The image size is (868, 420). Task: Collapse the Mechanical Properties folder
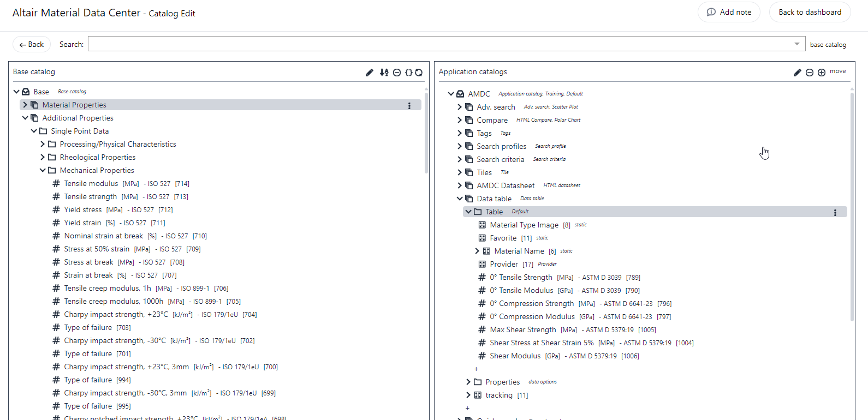tap(43, 170)
